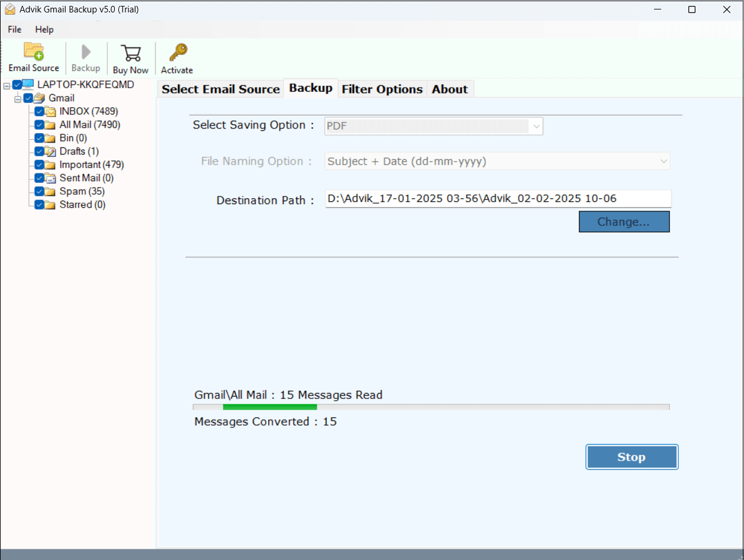Screen dimensions: 744x560
Task: Click the Spam folder icon
Action: tap(51, 191)
